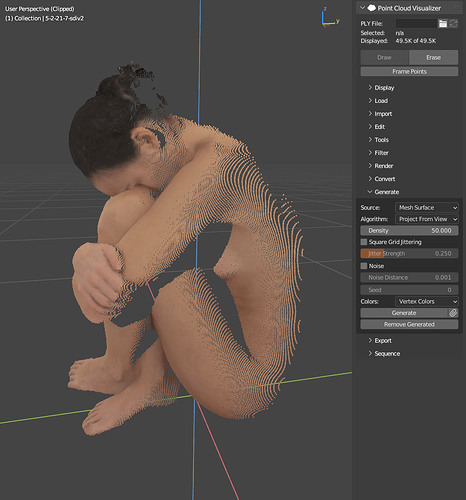The image size is (466, 500).
Task: Click the clip icon beside Generate
Action: [x=453, y=313]
